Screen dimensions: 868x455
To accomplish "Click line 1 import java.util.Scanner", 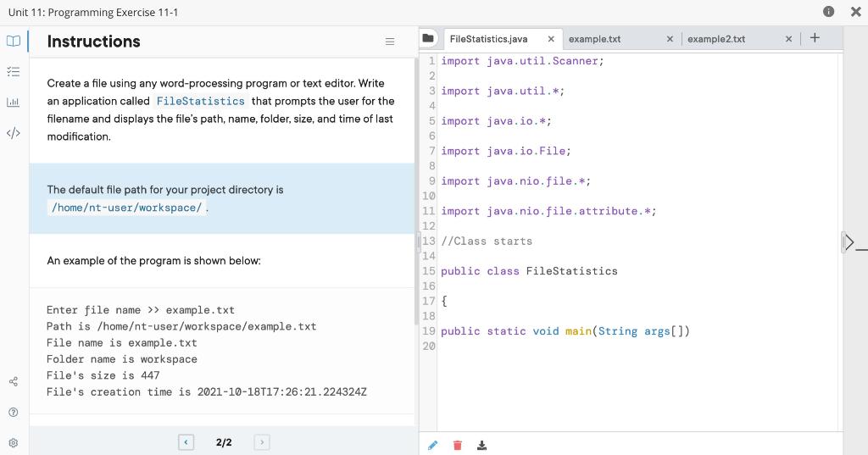I will point(522,61).
